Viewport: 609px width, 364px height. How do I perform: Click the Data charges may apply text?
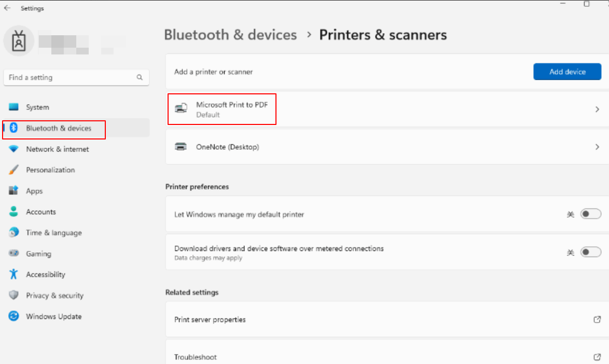click(x=208, y=258)
